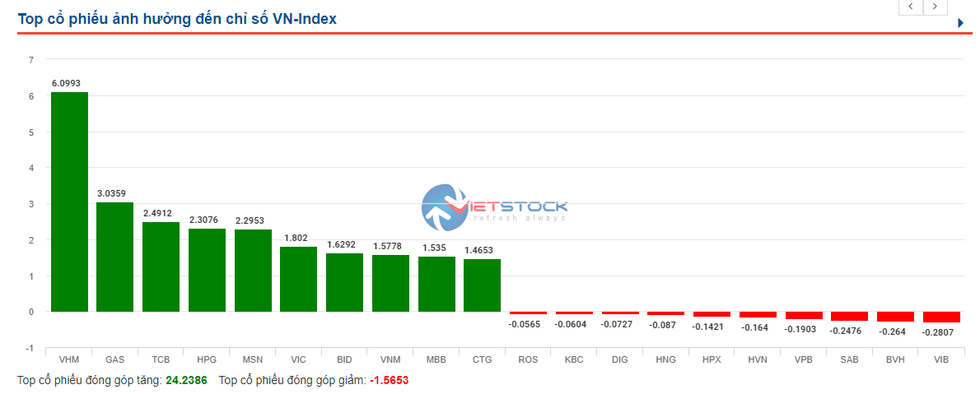980x394 pixels.
Task: Open the Top cổ phiếu VN-Index title
Action: click(177, 19)
